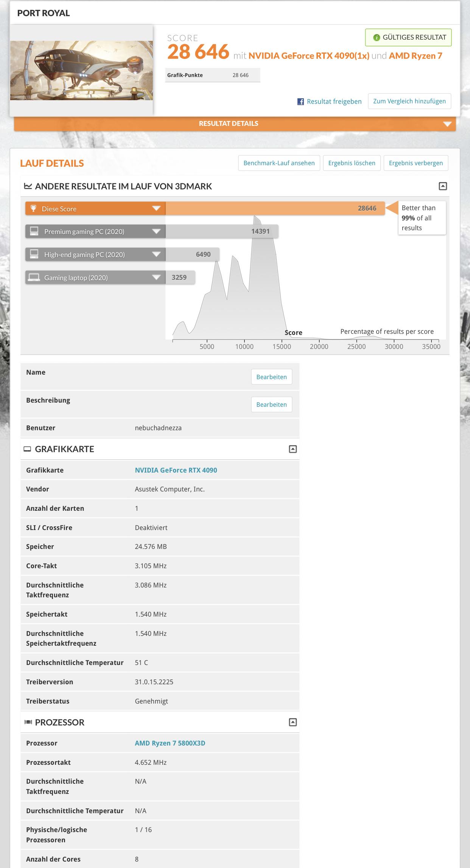Click the Port Royal benchmark thumbnail image
470x868 pixels.
point(81,70)
